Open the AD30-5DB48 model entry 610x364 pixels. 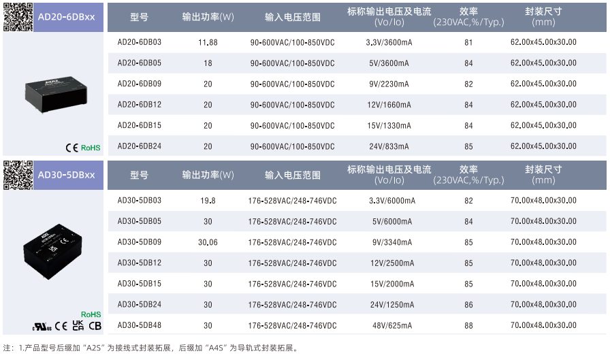click(140, 325)
